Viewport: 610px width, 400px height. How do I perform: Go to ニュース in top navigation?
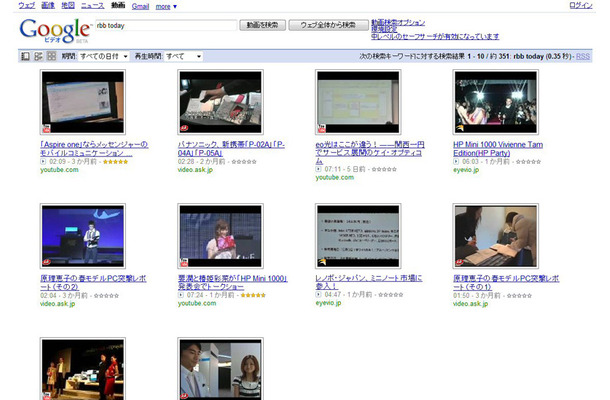click(93, 5)
